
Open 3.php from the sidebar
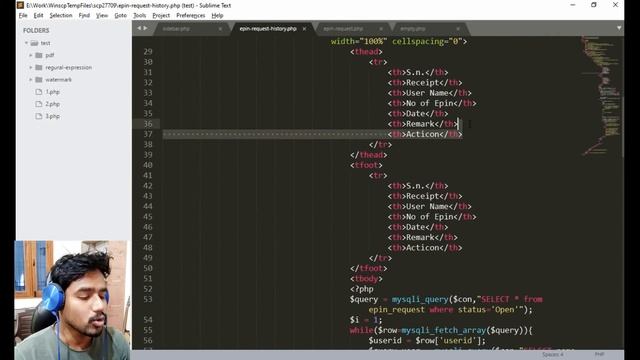tap(52, 116)
